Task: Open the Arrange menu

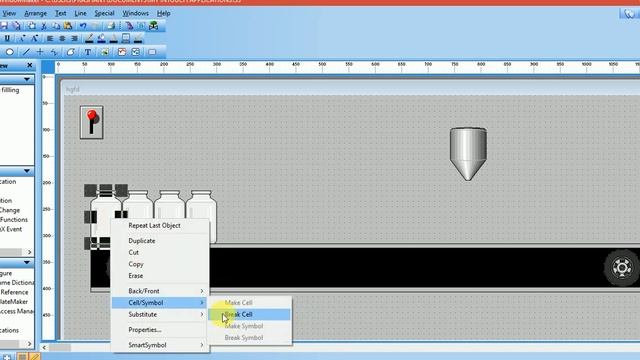Action: [x=36, y=13]
